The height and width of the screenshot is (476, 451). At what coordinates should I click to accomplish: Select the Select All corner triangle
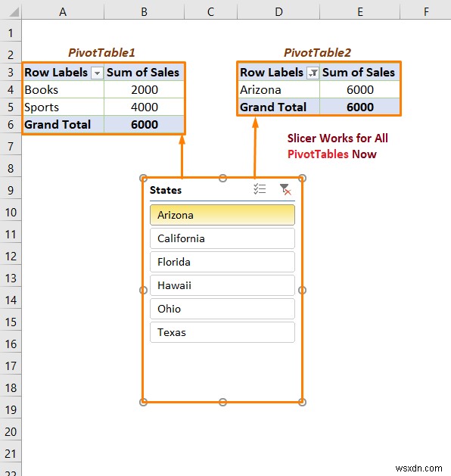[14, 12]
